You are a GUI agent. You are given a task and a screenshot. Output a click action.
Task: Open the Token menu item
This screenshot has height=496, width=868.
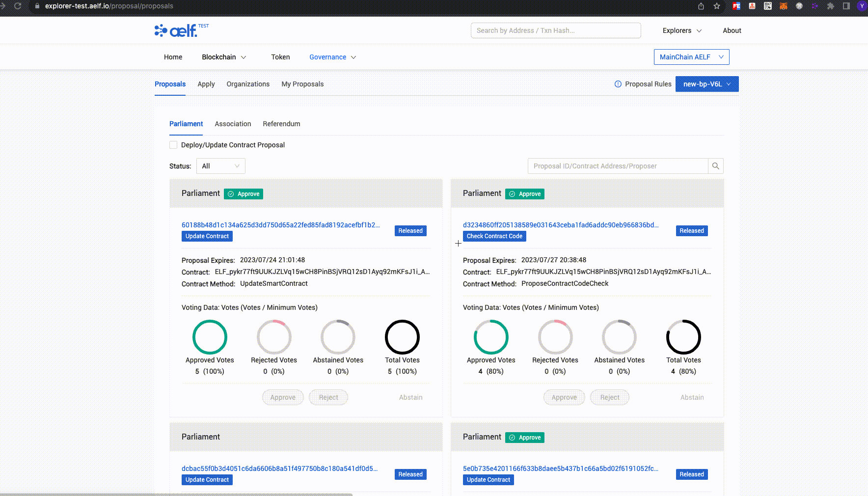tap(280, 57)
